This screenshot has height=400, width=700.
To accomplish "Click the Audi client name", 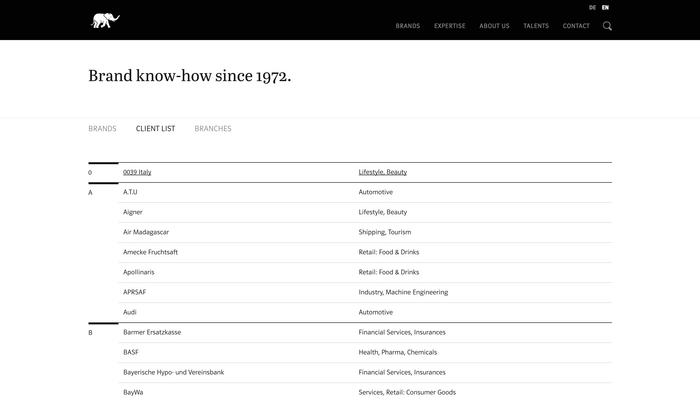I will (x=129, y=312).
